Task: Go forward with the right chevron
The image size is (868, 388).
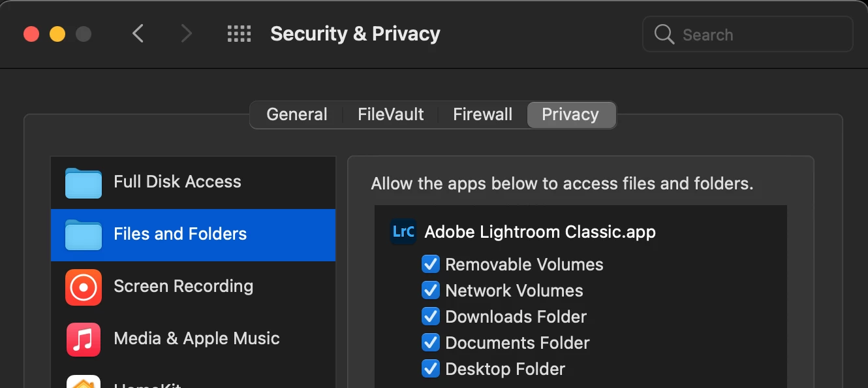Action: coord(187,34)
